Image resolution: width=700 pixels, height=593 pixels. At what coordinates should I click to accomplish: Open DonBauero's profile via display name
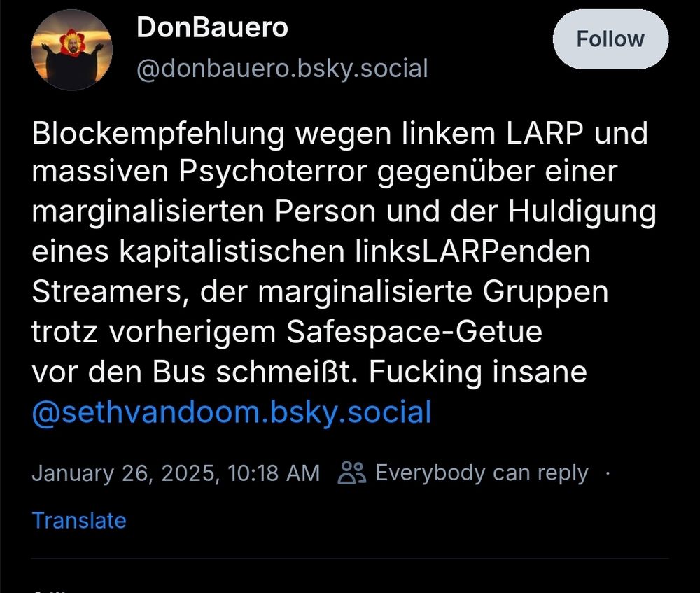point(211,27)
